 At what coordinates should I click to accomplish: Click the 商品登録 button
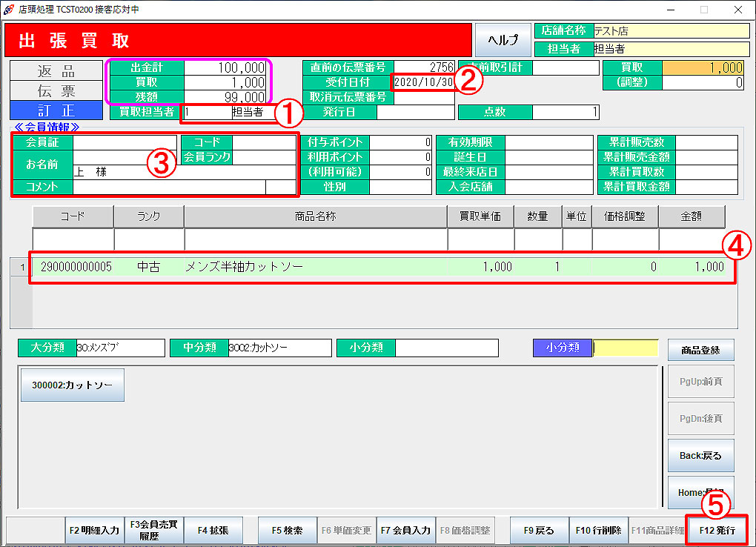pos(701,350)
